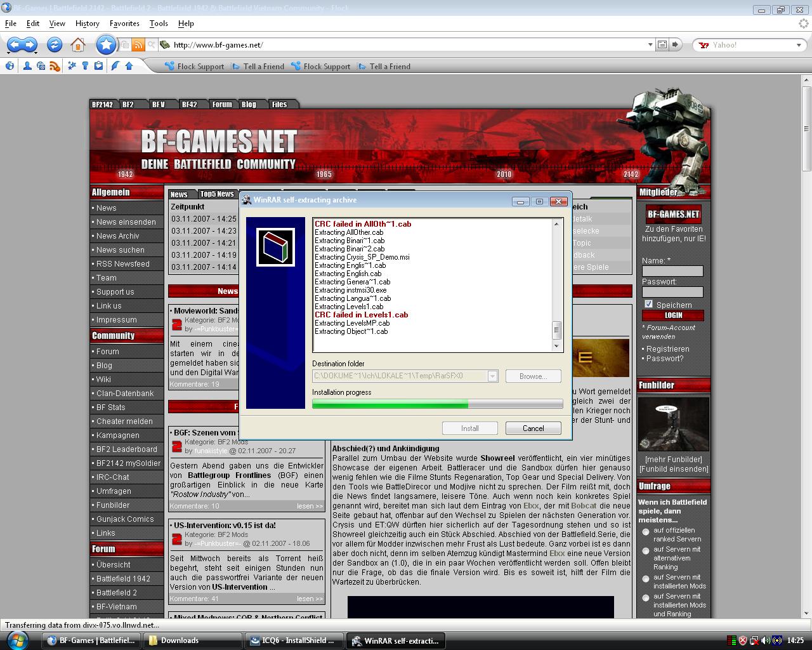Switch to the BF2142 site tab

(x=102, y=104)
